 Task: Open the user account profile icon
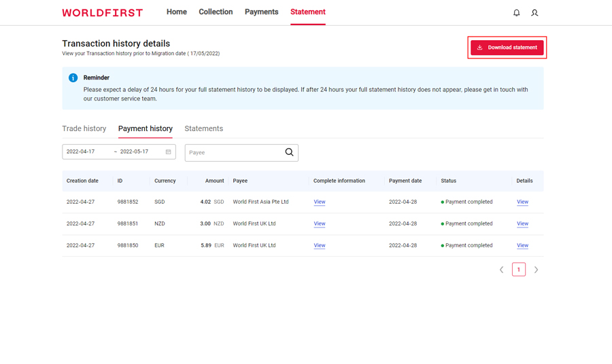click(534, 13)
